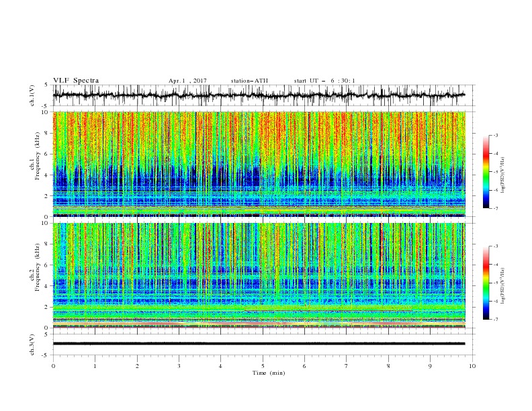Click the "-3" label on ch.1 color bar
Image resolution: width=532 pixels, height=411 pixels.
coord(495,135)
